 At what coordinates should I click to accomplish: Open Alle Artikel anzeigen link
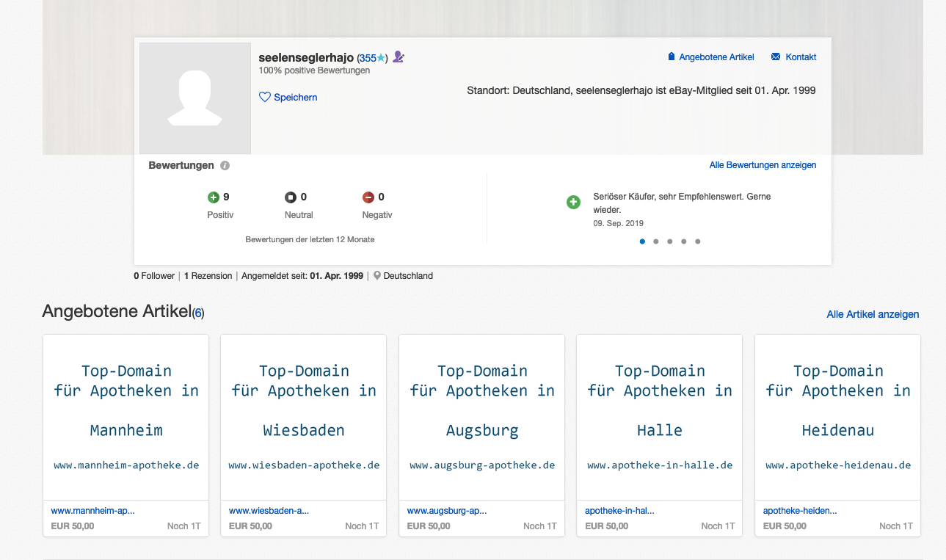tap(873, 314)
